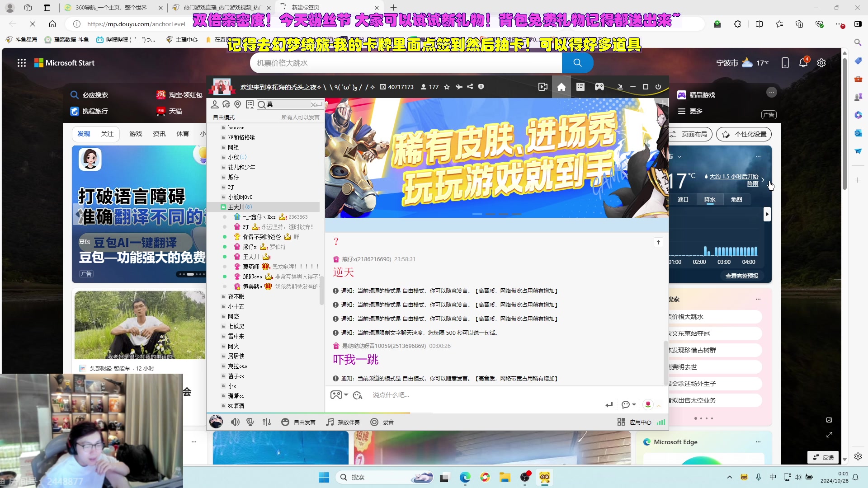Click the Microsoft Start search box
This screenshot has height=488, width=868.
pyautogui.click(x=406, y=63)
